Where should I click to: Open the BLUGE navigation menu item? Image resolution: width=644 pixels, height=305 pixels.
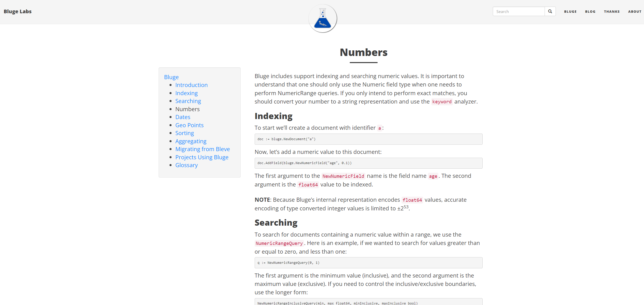(x=570, y=11)
